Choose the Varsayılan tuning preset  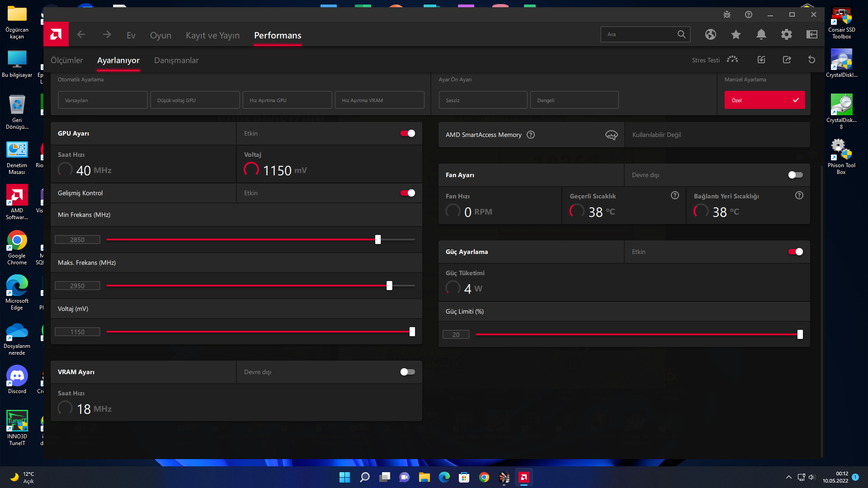click(103, 100)
